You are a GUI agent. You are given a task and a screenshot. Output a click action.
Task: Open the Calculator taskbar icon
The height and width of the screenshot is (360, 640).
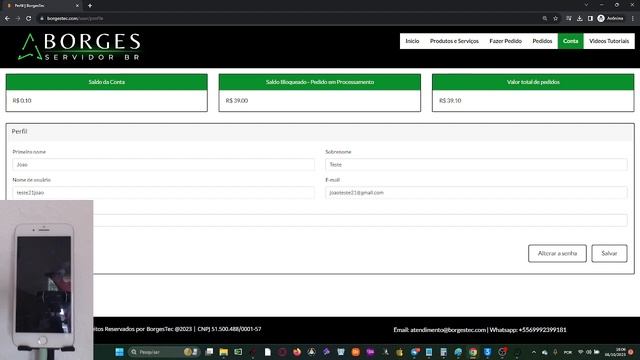[443, 352]
